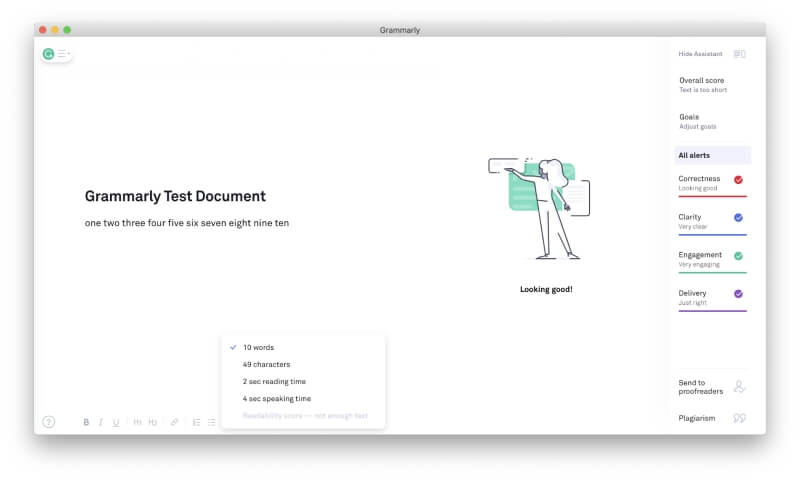This screenshot has height=480, width=800.
Task: Click the Readability score entry
Action: click(x=303, y=416)
